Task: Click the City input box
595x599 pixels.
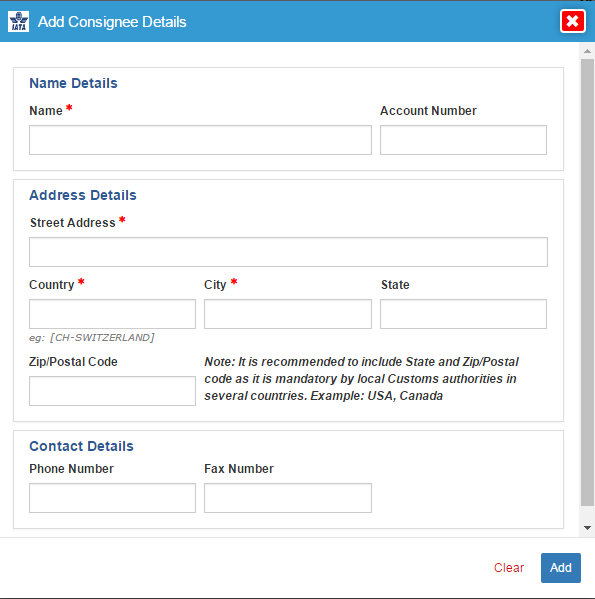Action: [288, 314]
